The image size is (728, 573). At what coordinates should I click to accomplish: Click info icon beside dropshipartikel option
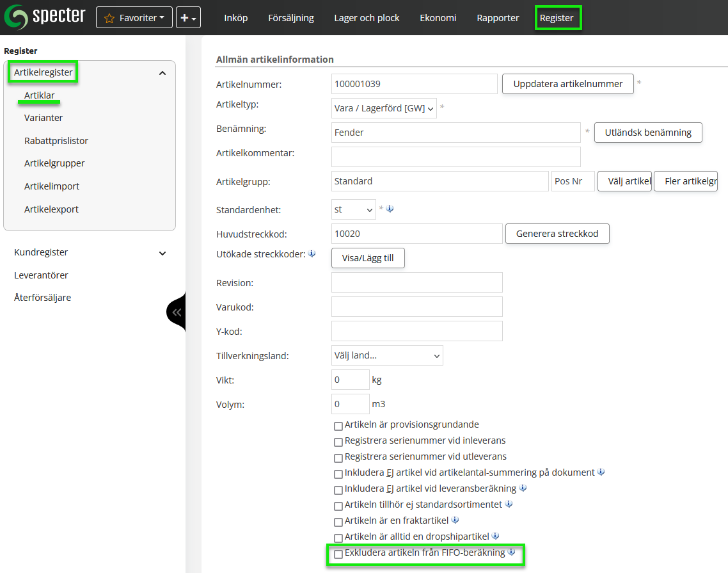point(495,537)
